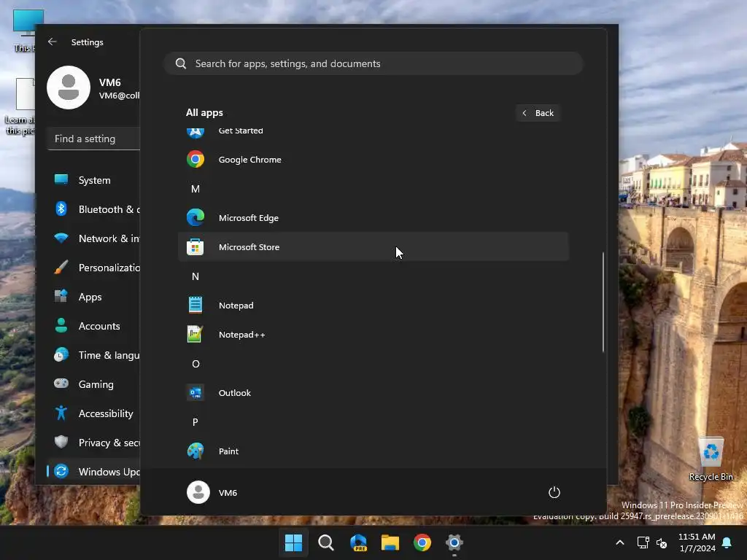This screenshot has width=747, height=560.
Task: Open VM6 user account in Start menu
Action: (x=212, y=492)
